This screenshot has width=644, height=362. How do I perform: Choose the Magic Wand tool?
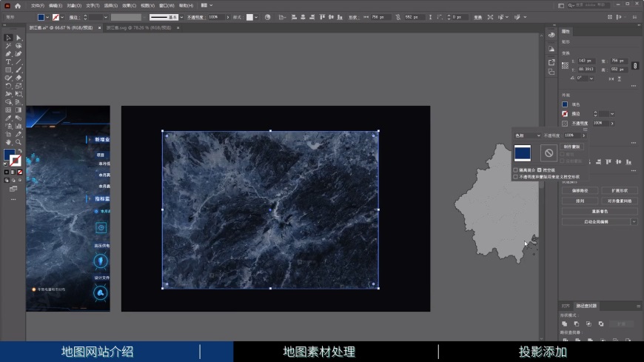pyautogui.click(x=8, y=46)
